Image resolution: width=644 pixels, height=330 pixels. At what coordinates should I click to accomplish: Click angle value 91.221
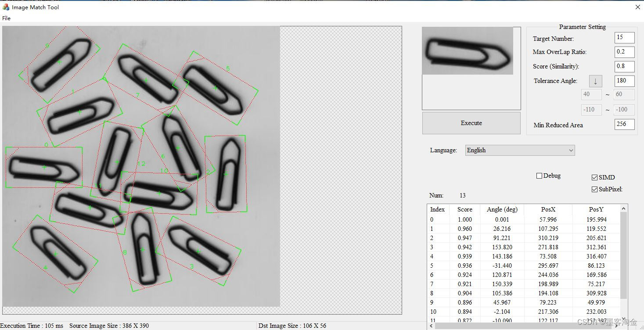click(x=503, y=238)
